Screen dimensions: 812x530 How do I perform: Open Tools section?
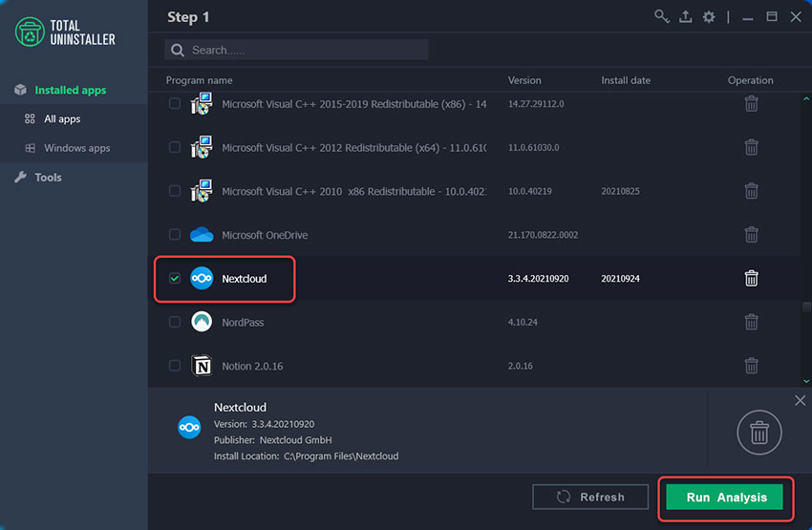[x=48, y=178]
